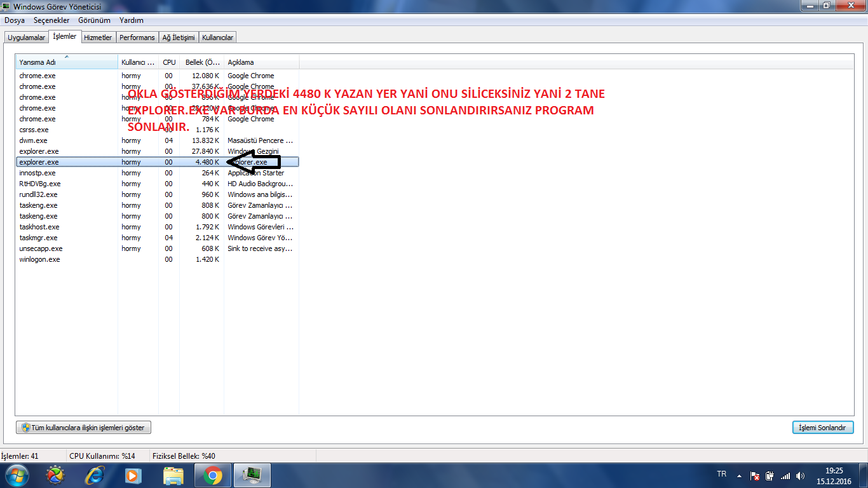Select the unsecapp.exe process
Viewport: 868px width, 488px height.
click(x=157, y=248)
